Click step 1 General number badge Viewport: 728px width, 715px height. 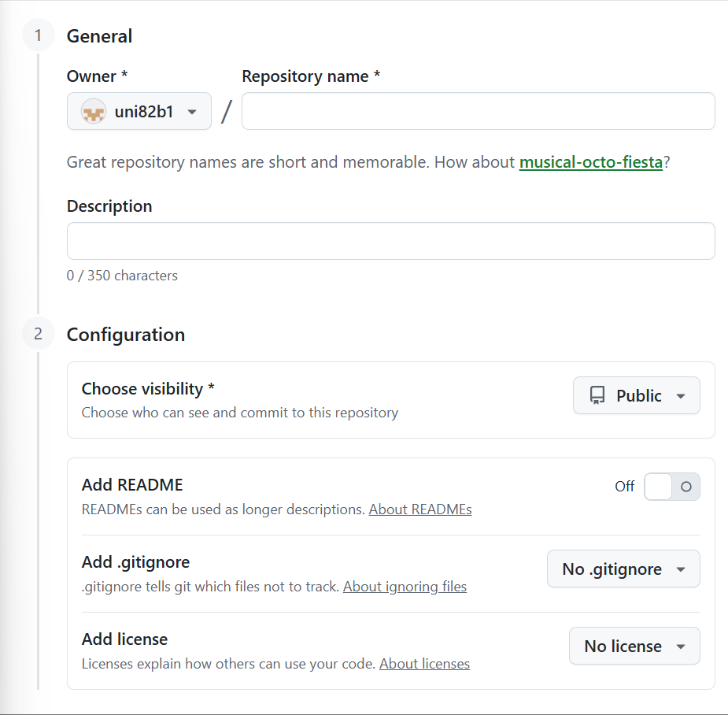point(38,36)
